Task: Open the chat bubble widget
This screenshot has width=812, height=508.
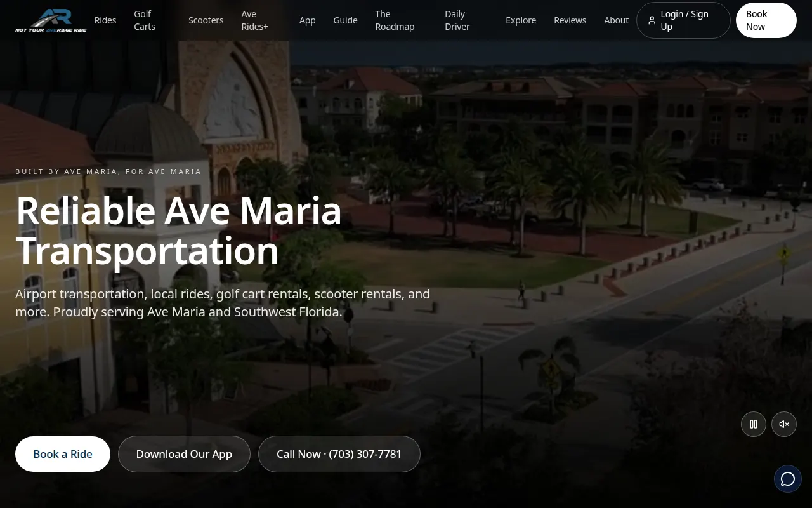Action: click(788, 479)
